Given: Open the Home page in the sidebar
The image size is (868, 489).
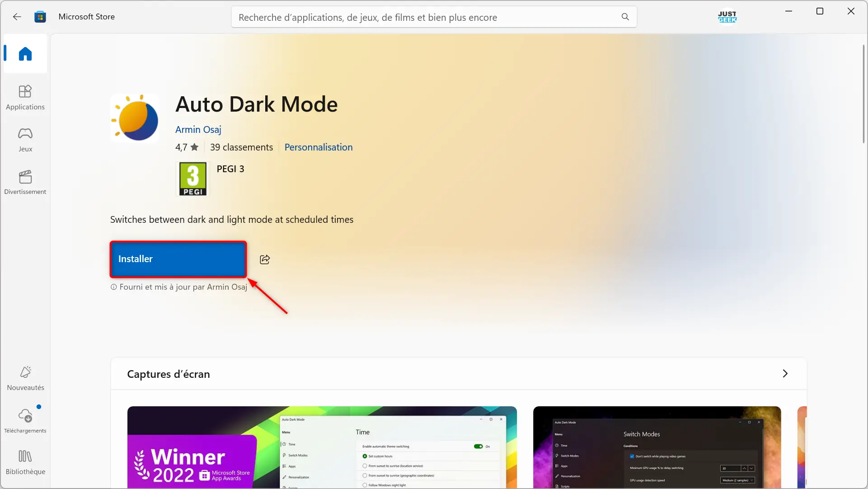Looking at the screenshot, I should pyautogui.click(x=25, y=54).
